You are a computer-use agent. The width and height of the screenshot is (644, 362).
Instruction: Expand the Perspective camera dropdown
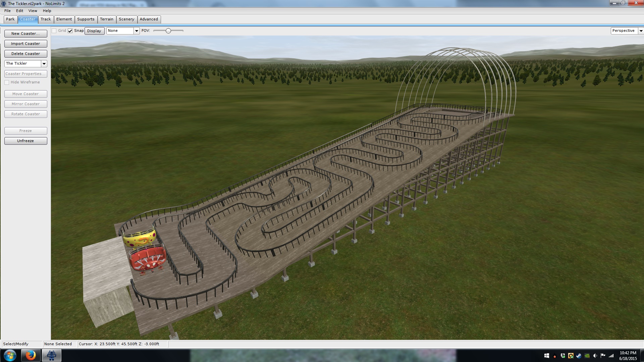click(x=641, y=31)
